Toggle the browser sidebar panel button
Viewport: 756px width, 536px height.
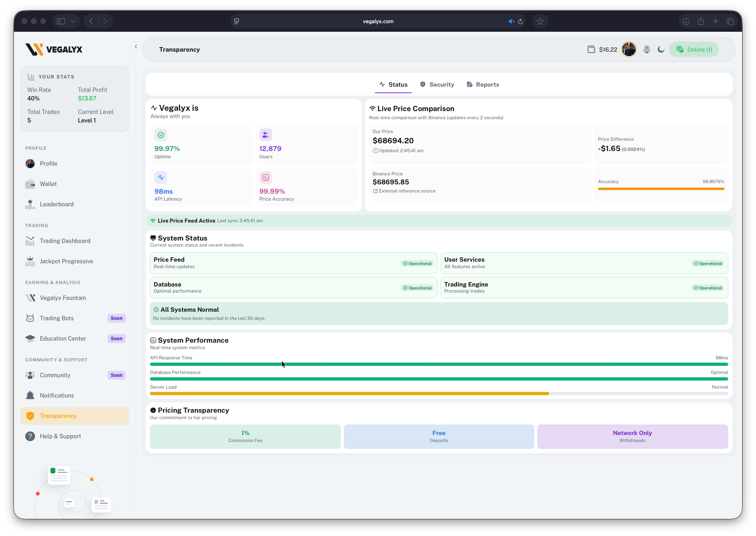pos(61,21)
